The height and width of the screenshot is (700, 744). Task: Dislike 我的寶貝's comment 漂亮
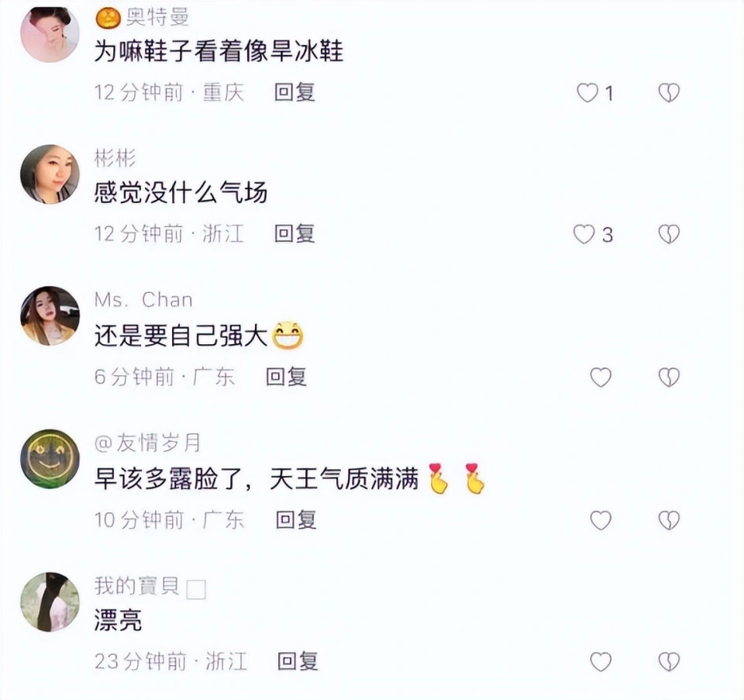pos(669,661)
